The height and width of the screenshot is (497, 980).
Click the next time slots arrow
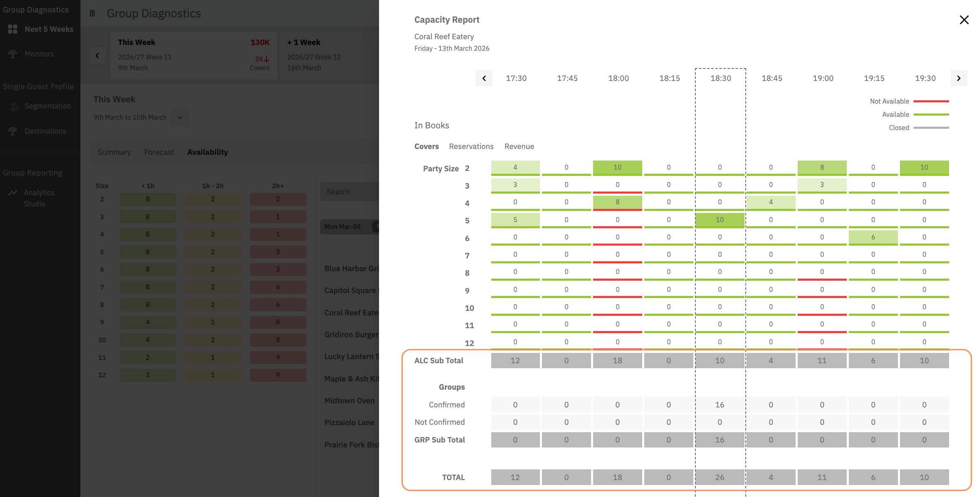click(959, 78)
